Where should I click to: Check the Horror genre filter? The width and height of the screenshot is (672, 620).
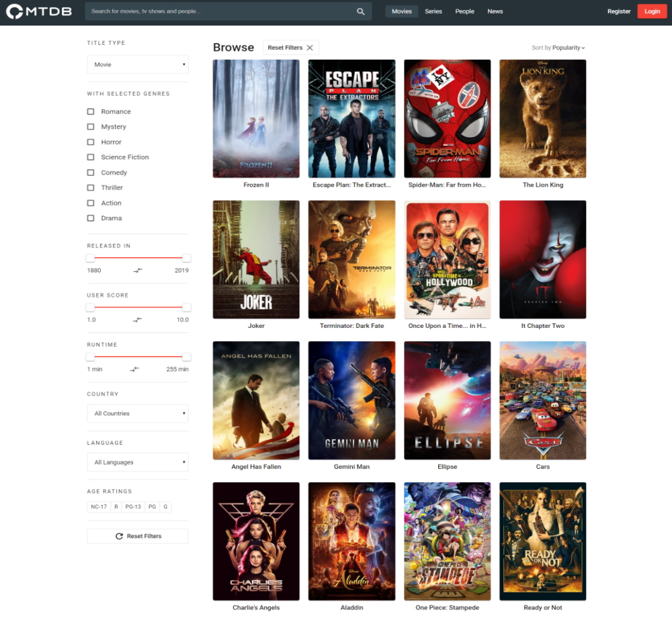[91, 142]
